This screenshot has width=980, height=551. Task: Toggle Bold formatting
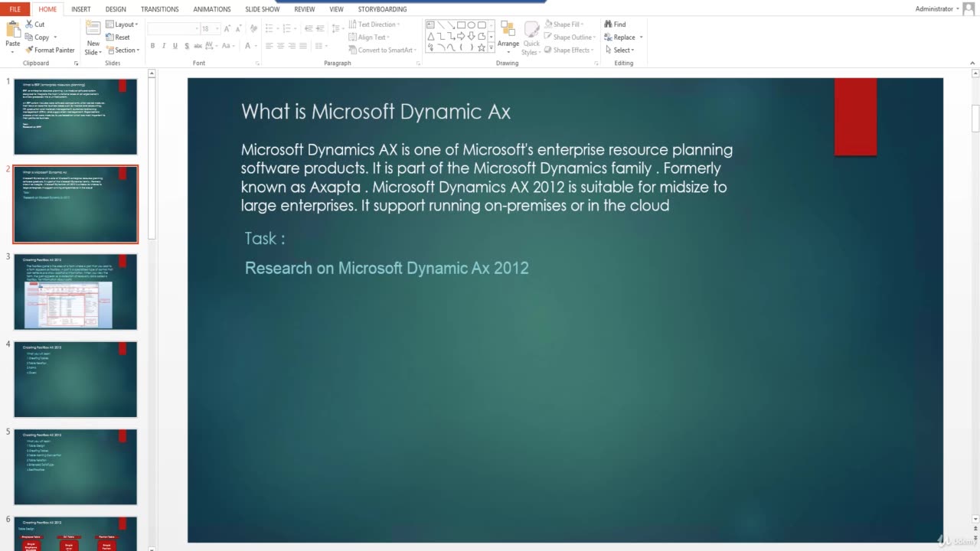(x=152, y=46)
